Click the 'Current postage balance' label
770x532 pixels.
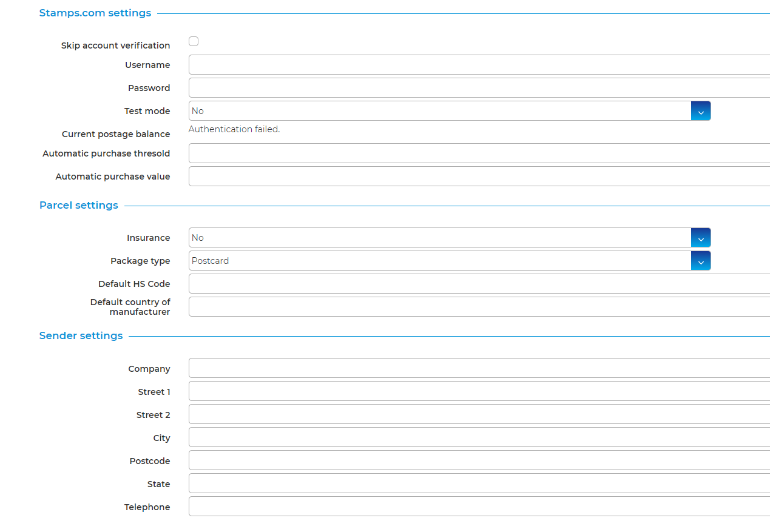(116, 134)
